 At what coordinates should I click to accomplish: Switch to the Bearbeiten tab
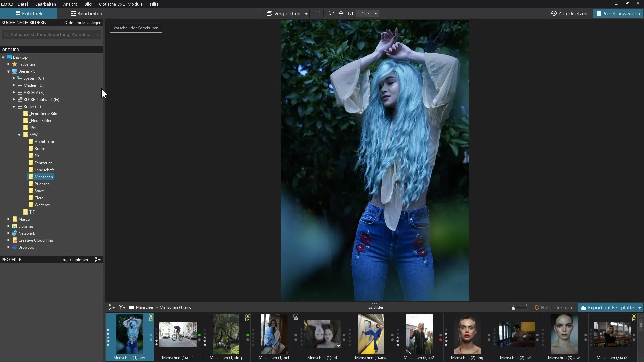coord(86,13)
